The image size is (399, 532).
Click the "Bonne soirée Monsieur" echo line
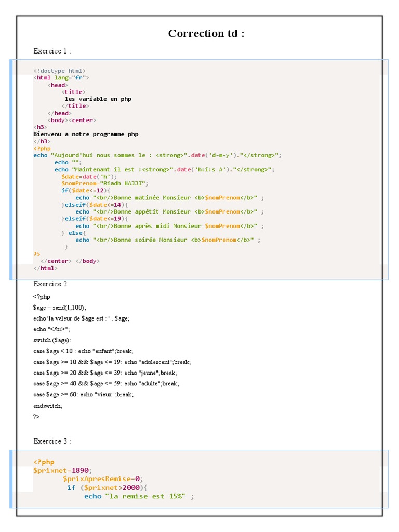tap(168, 240)
